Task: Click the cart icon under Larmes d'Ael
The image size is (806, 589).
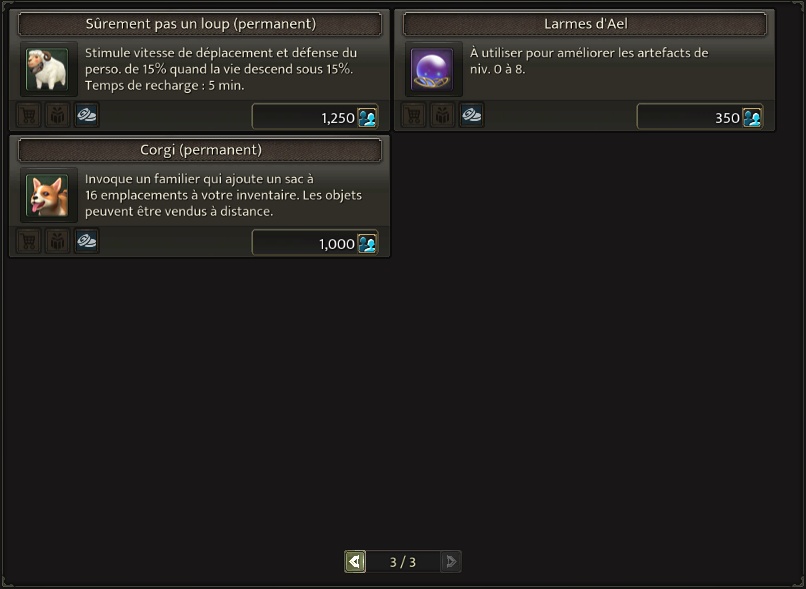Action: click(x=414, y=115)
